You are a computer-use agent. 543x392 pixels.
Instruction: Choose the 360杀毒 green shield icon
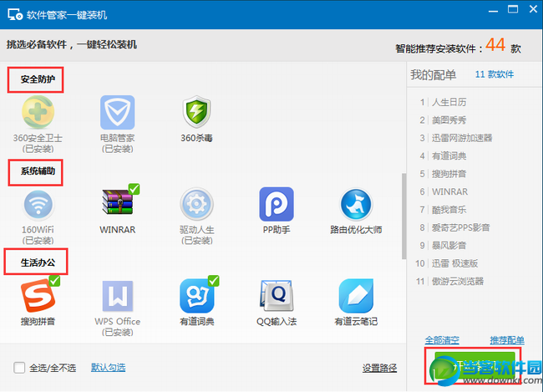(x=196, y=112)
